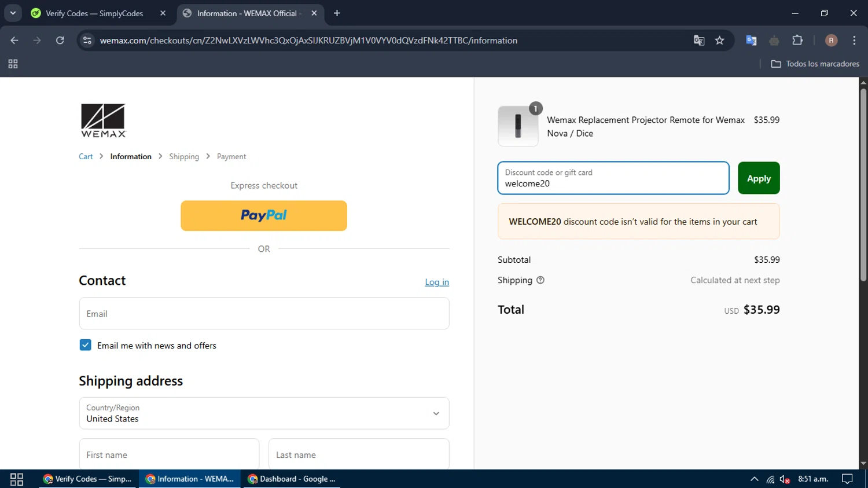Show hidden system tray icons

754,479
